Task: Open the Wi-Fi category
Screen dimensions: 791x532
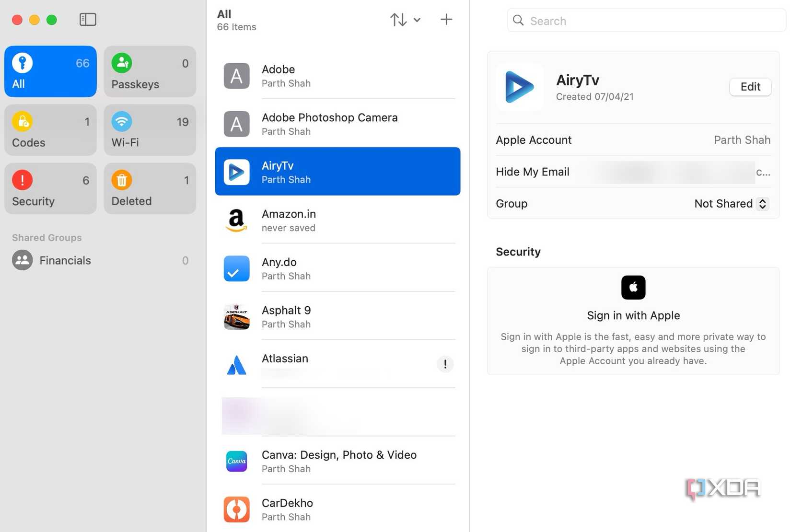Action: (x=150, y=130)
